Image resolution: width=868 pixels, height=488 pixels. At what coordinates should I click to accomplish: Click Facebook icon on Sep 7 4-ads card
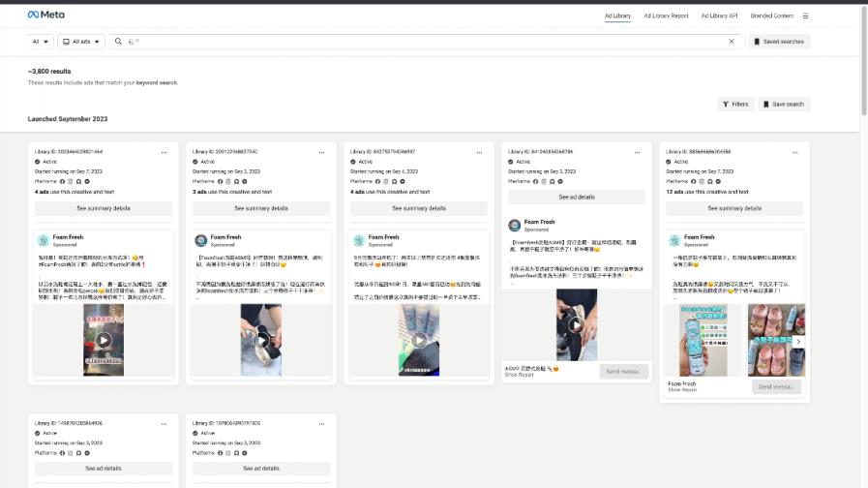pyautogui.click(x=63, y=182)
